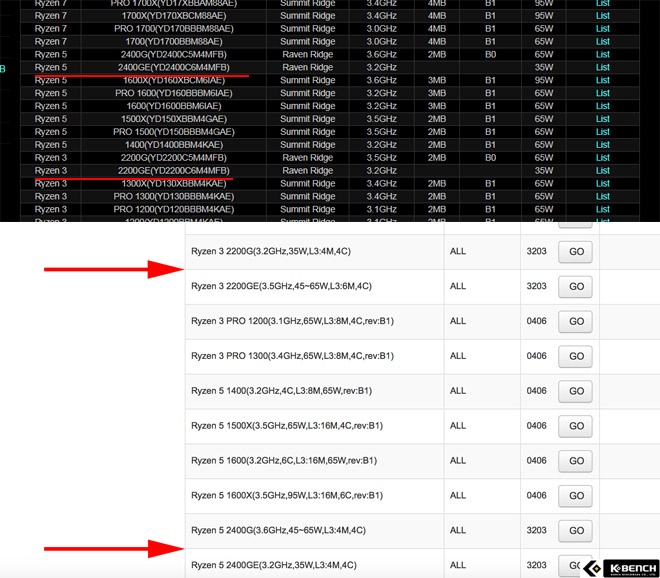Click GO for Ryzen 3 PRO 1200

pyautogui.click(x=575, y=322)
